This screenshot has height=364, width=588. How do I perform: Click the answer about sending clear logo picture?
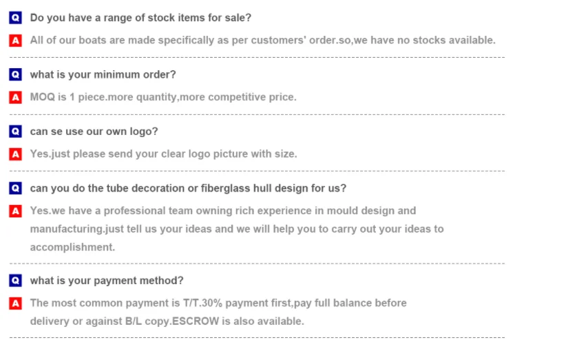click(x=163, y=154)
